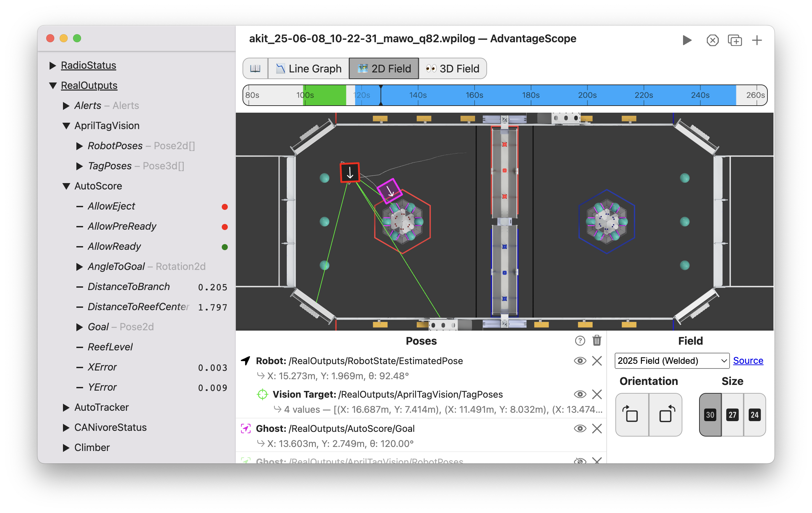The image size is (812, 513).
Task: Select the 2D Field tab
Action: (x=384, y=68)
